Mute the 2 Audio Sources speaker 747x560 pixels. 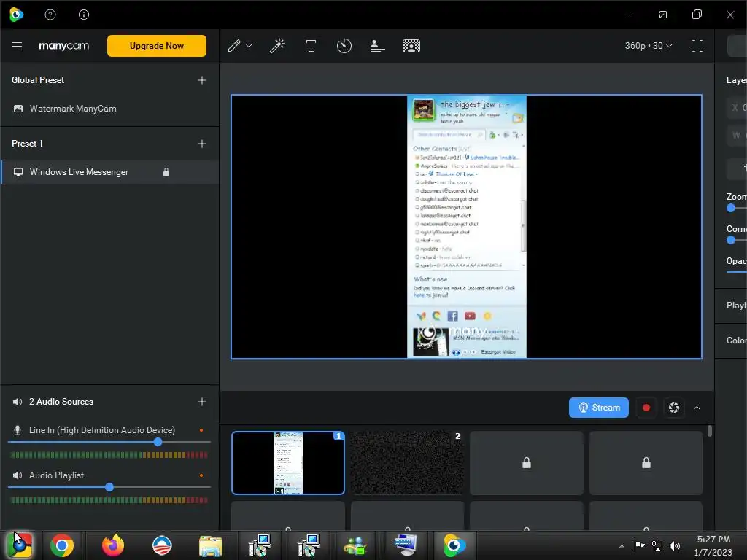(x=18, y=402)
